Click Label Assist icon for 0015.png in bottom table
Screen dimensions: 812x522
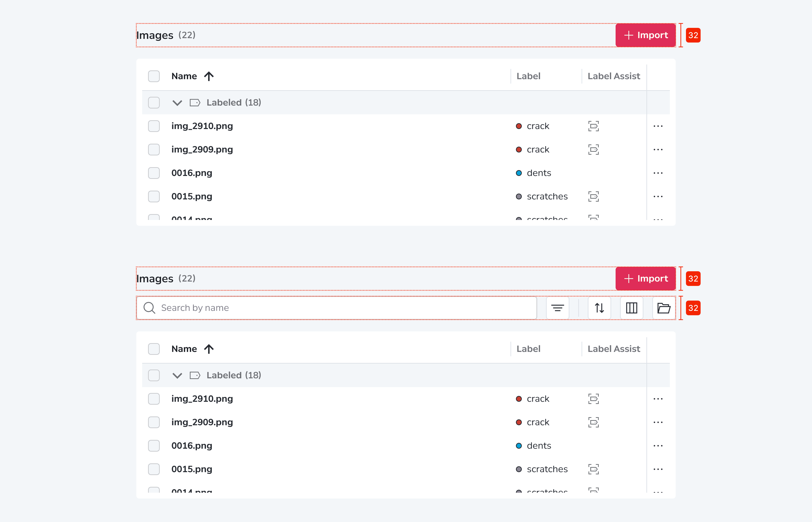click(x=594, y=469)
